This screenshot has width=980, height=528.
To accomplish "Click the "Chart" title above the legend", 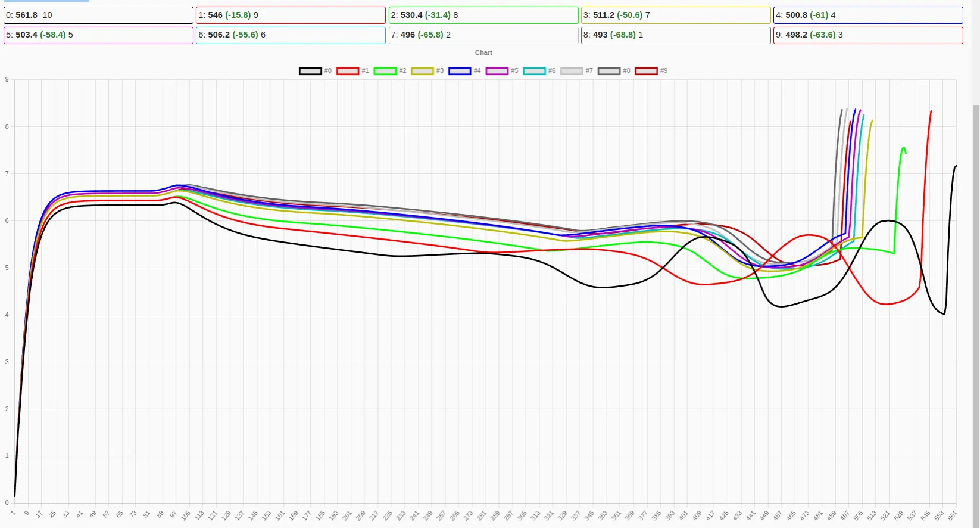I will pyautogui.click(x=483, y=52).
